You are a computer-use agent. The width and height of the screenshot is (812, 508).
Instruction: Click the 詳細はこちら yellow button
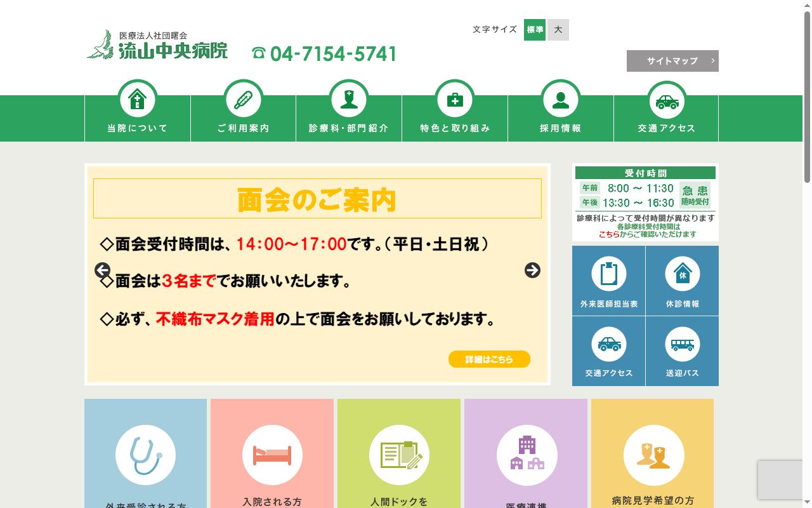pyautogui.click(x=489, y=359)
